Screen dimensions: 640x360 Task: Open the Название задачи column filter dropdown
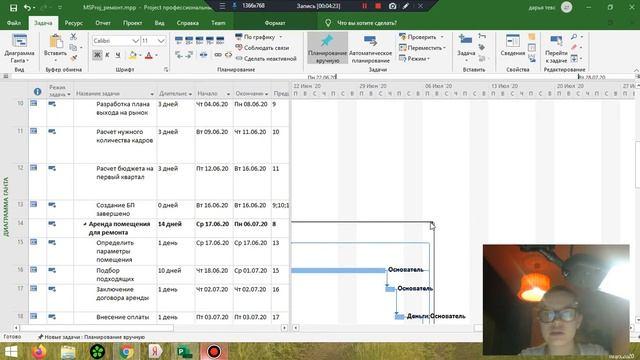[152, 94]
